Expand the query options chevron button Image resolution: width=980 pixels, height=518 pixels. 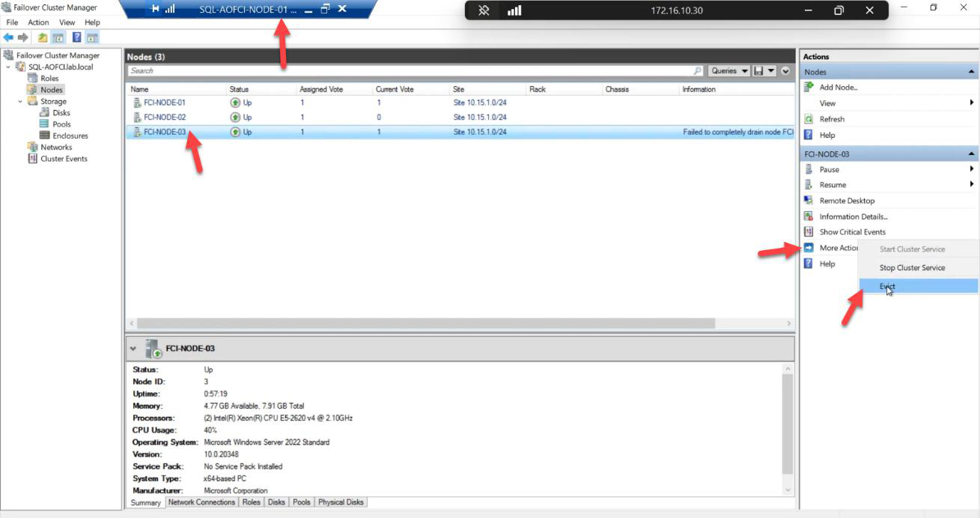785,71
